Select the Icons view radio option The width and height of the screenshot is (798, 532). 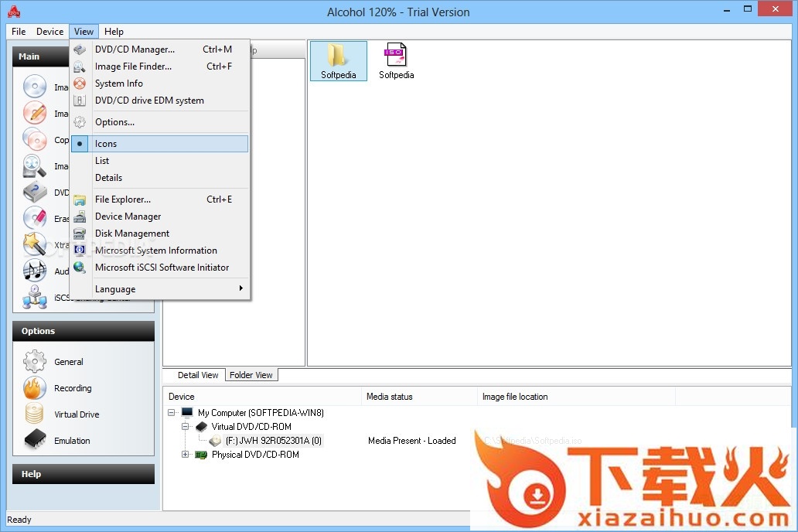point(160,144)
